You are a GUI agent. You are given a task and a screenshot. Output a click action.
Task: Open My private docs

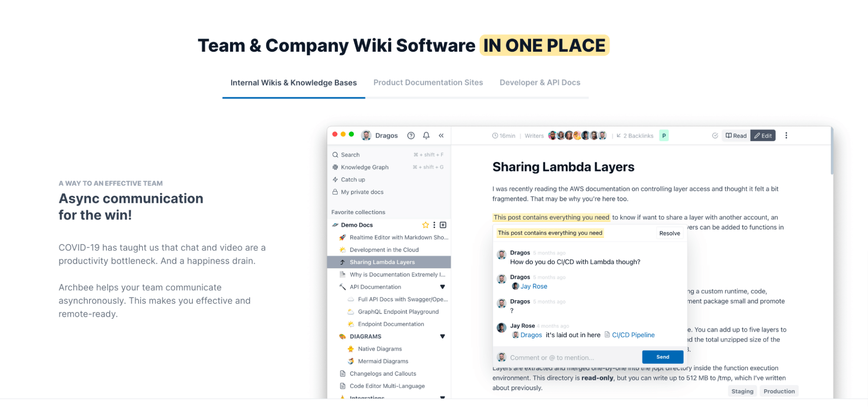pos(362,192)
